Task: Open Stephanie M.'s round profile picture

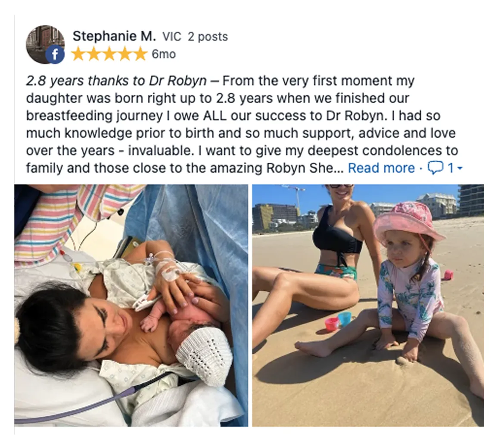Action: click(x=45, y=44)
